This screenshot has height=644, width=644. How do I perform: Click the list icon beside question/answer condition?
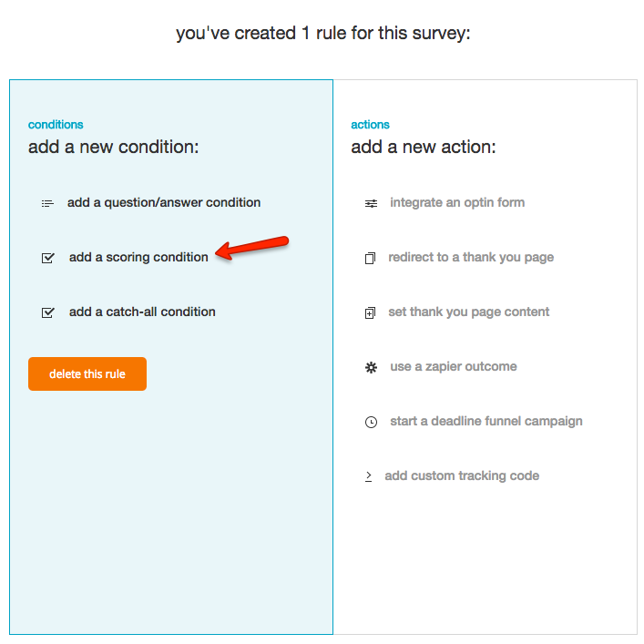(47, 203)
